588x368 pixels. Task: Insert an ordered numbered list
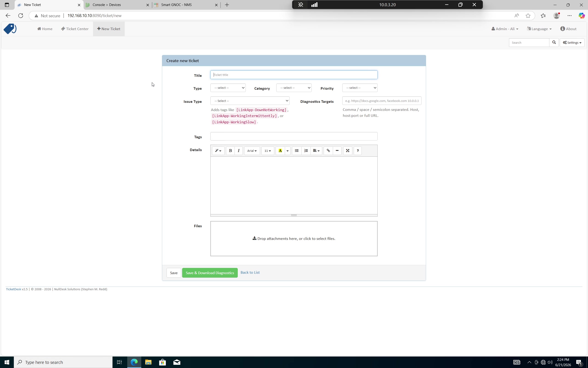pos(306,151)
